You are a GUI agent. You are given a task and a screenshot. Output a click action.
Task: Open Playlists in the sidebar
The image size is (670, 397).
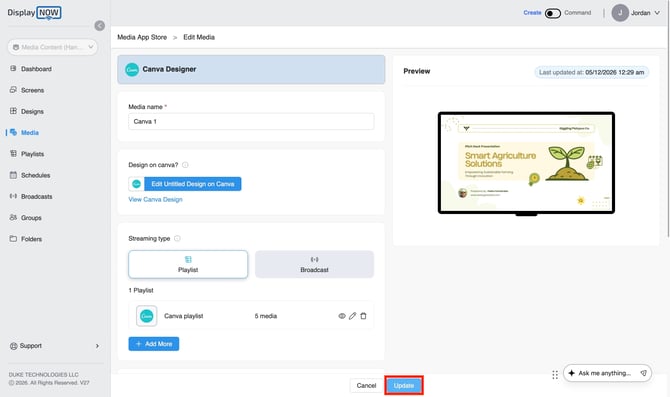32,154
